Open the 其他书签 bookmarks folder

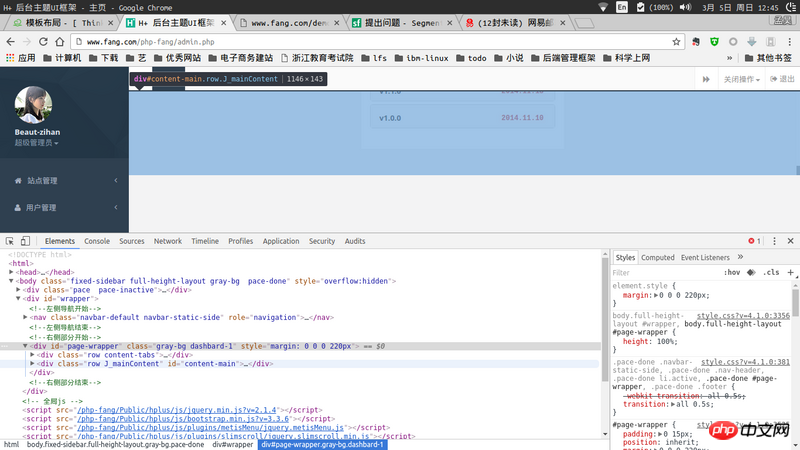tap(768, 58)
